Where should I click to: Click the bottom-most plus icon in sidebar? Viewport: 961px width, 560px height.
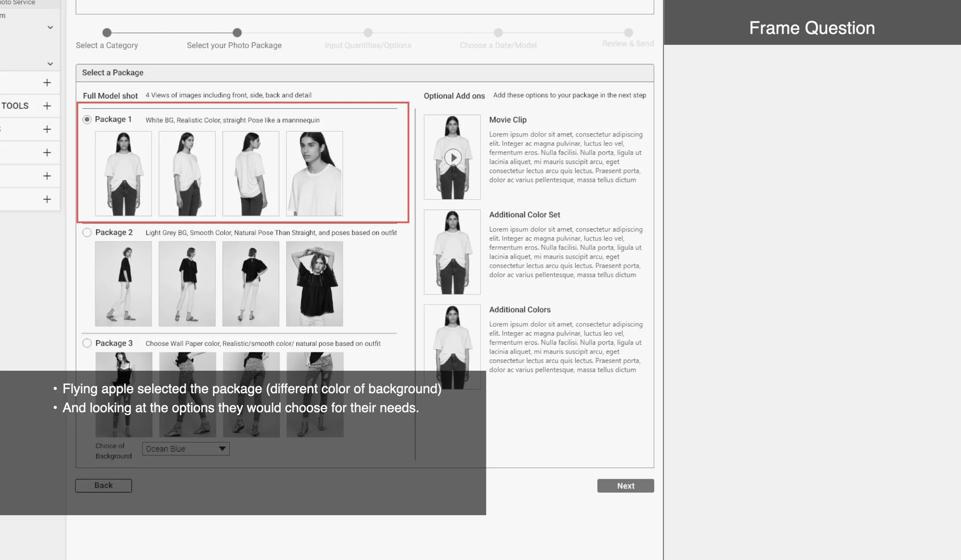coord(47,199)
